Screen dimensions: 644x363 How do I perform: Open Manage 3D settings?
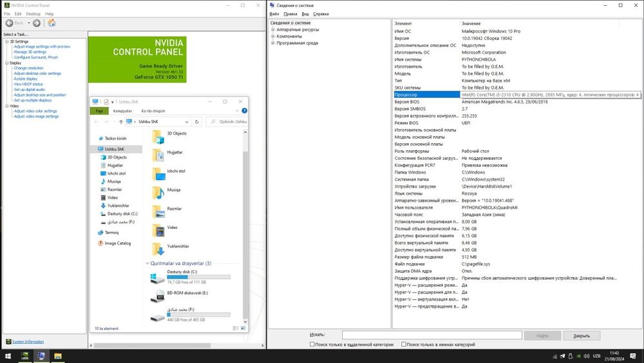tap(30, 52)
